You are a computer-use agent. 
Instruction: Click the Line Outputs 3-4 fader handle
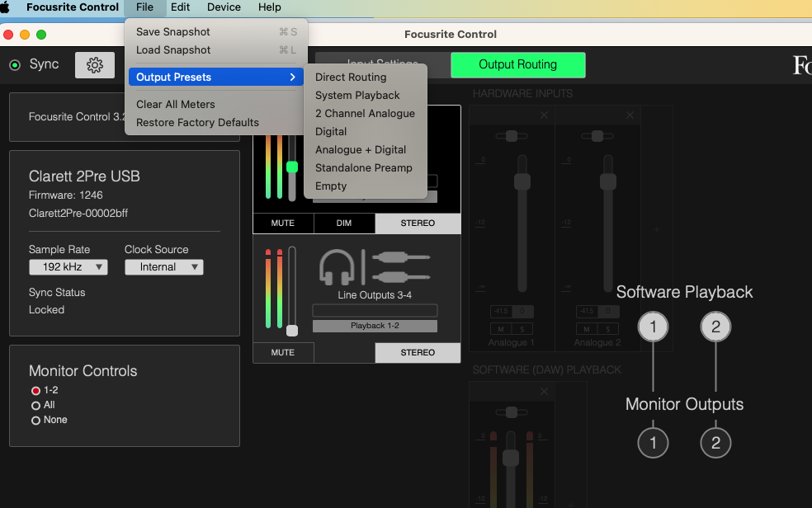pyautogui.click(x=292, y=331)
